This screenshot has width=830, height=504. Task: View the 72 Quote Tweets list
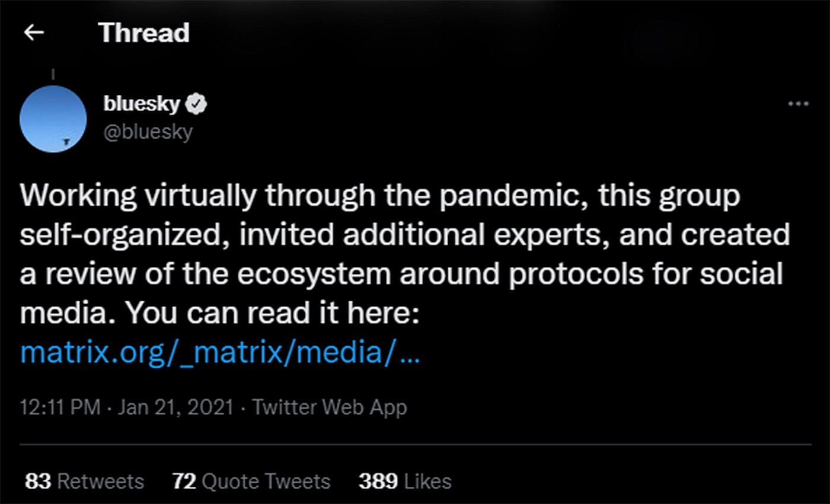coord(251,481)
